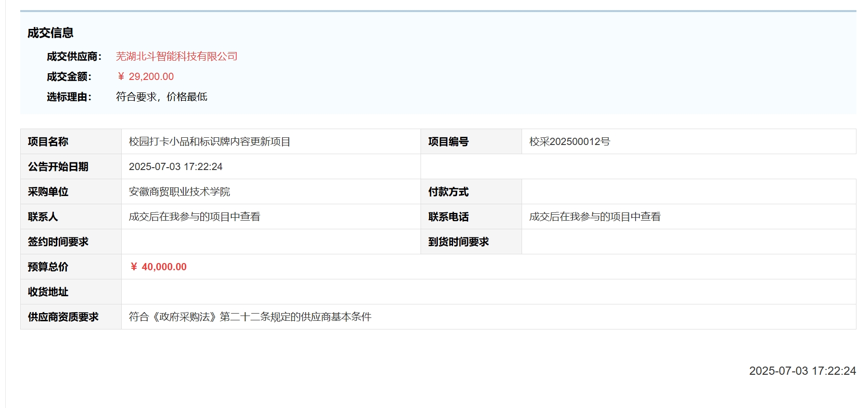The width and height of the screenshot is (868, 408).
Task: Click the 到货时间要求 header cell
Action: 459,242
